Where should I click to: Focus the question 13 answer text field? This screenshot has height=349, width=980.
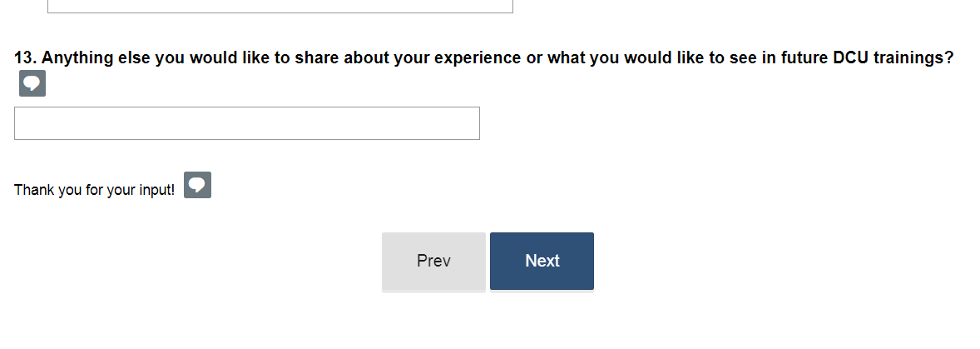pos(247,123)
